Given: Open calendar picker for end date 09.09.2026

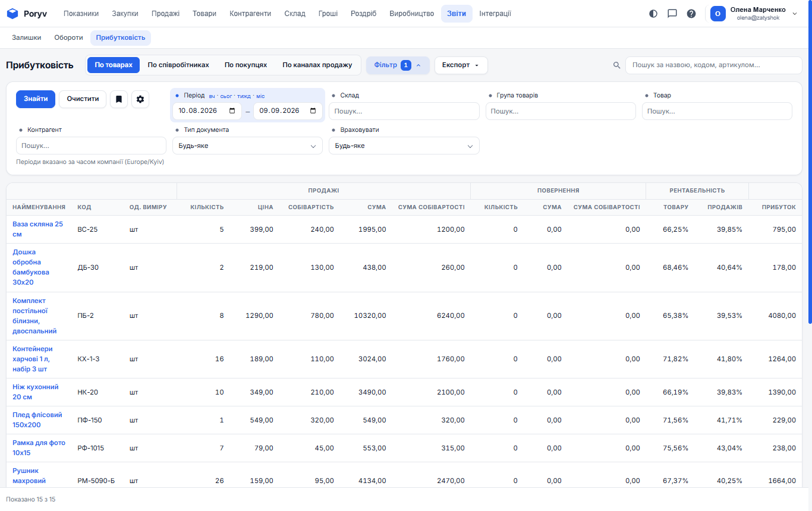Looking at the screenshot, I should tap(313, 111).
